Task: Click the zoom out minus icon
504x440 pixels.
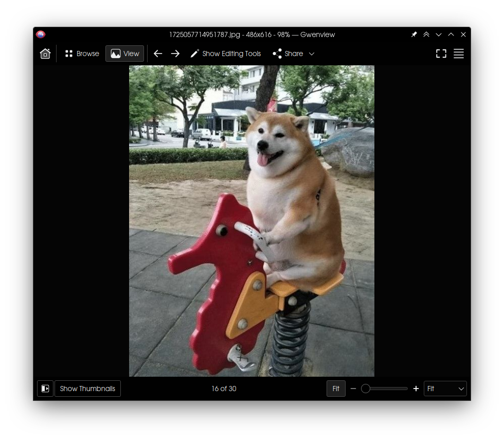Action: click(x=353, y=389)
